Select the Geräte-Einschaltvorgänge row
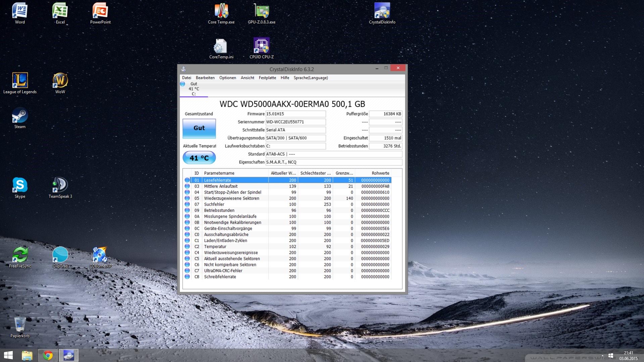644x362 pixels. click(288, 228)
